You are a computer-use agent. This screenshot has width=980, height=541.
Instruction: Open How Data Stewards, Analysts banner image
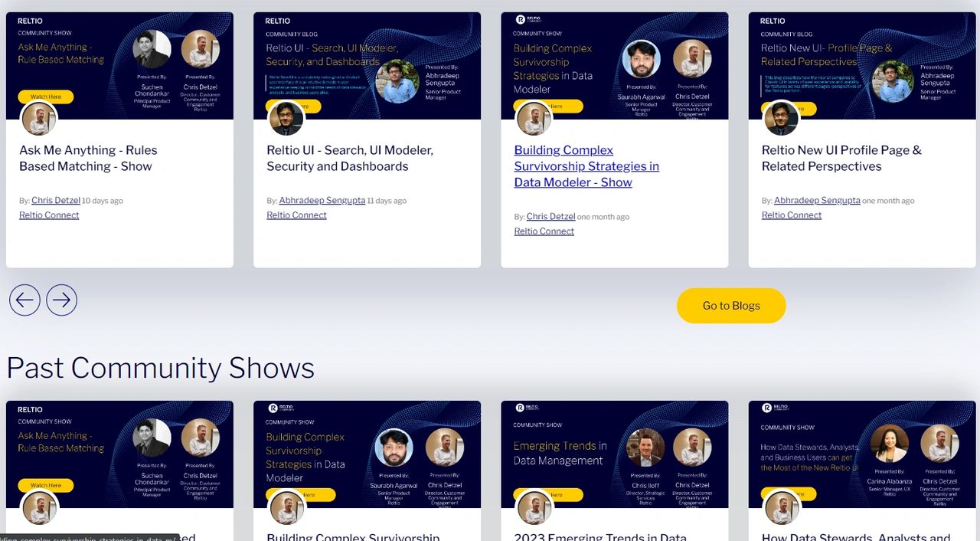(x=862, y=454)
